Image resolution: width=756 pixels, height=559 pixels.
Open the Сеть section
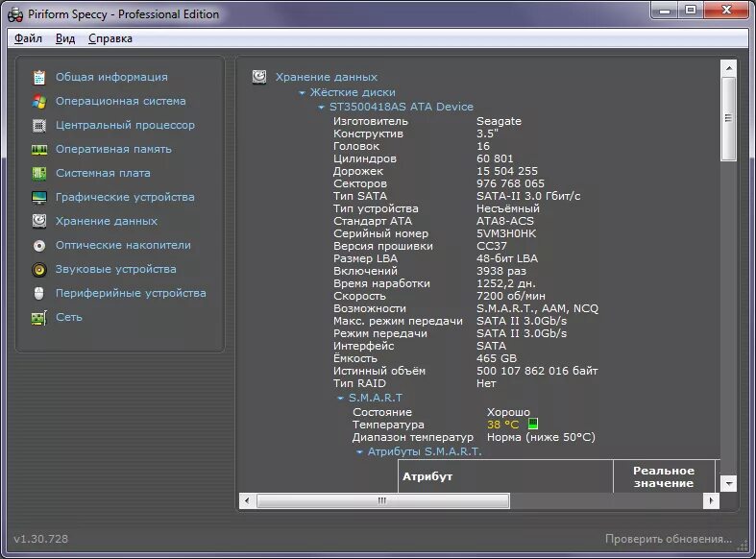[69, 317]
